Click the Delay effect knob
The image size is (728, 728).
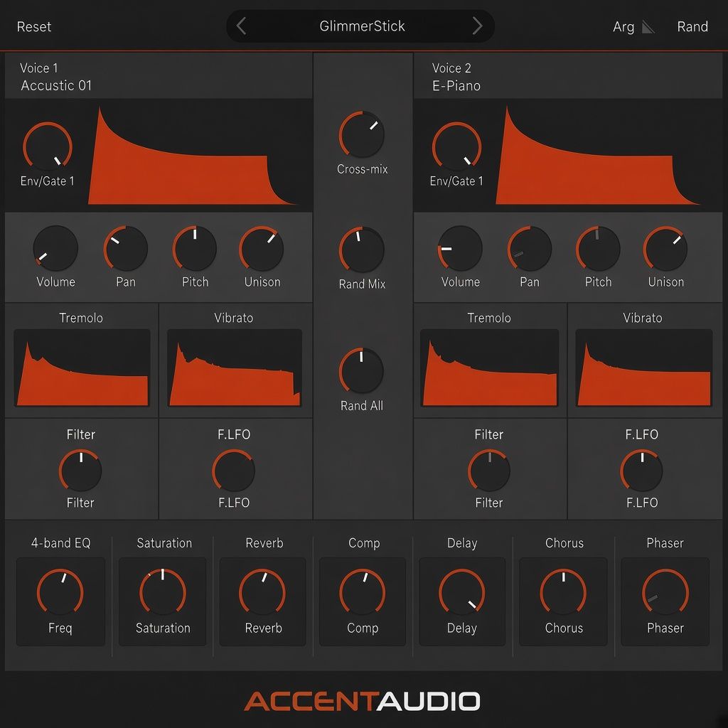462,592
